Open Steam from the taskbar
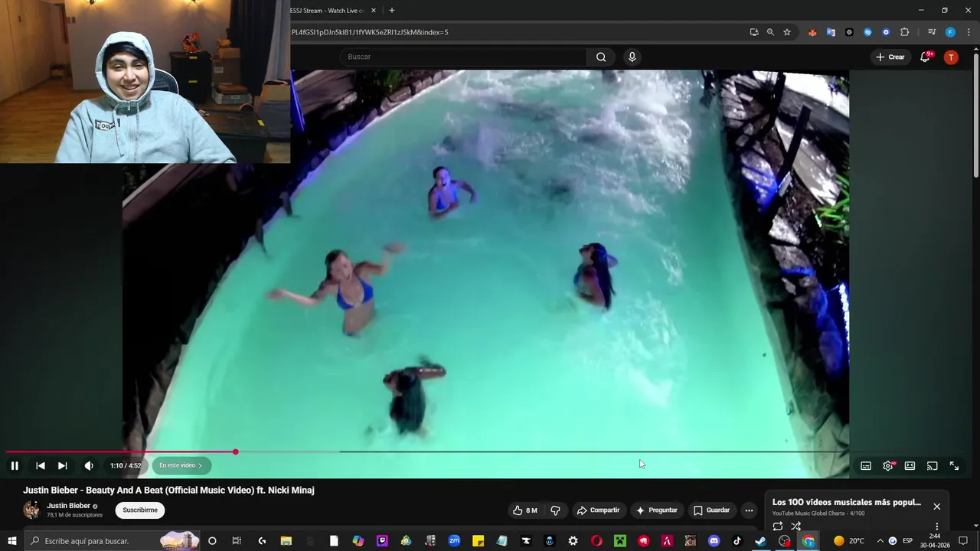The width and height of the screenshot is (980, 551). tap(760, 541)
